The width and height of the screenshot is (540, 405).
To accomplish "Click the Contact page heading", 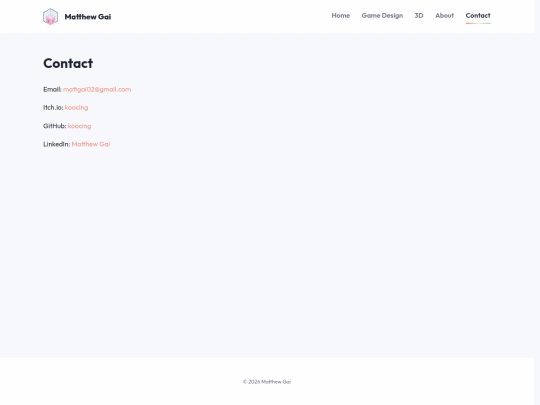I will pyautogui.click(x=68, y=63).
